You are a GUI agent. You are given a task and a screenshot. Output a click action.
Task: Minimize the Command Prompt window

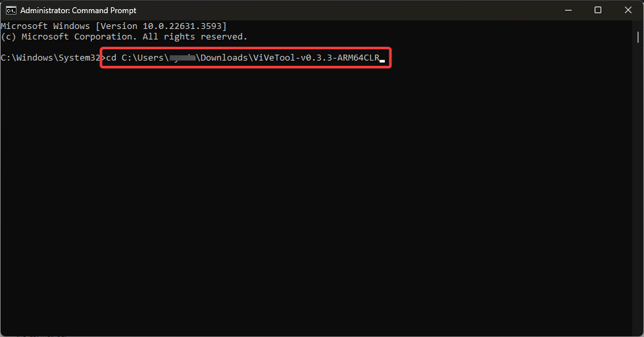[x=566, y=10]
